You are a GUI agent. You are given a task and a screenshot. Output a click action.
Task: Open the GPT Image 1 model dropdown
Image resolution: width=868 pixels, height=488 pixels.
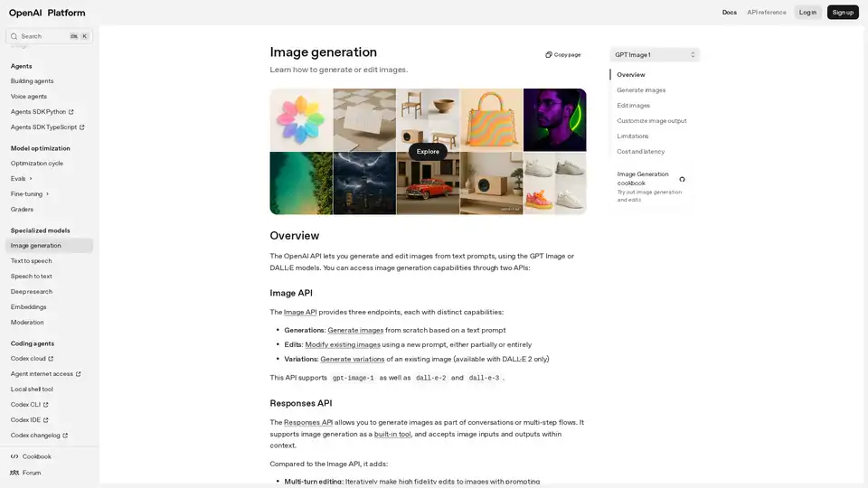click(655, 55)
